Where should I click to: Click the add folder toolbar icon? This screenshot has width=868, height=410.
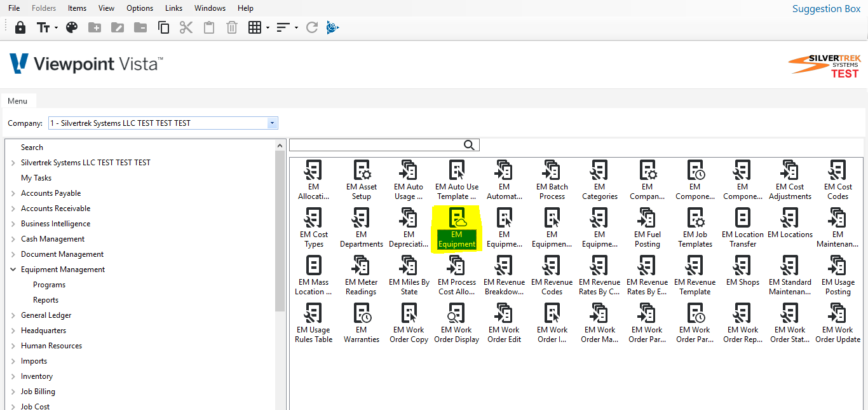95,27
